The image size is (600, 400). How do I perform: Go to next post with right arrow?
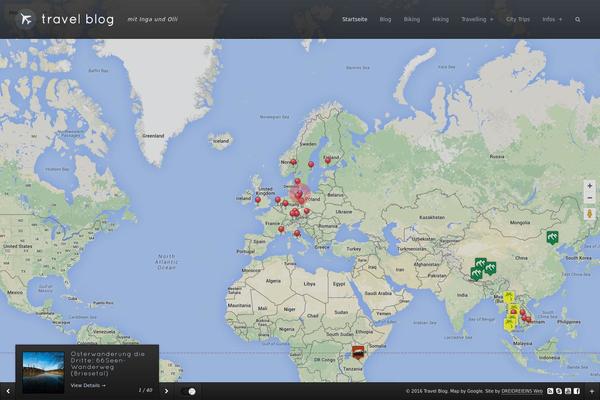click(x=166, y=391)
